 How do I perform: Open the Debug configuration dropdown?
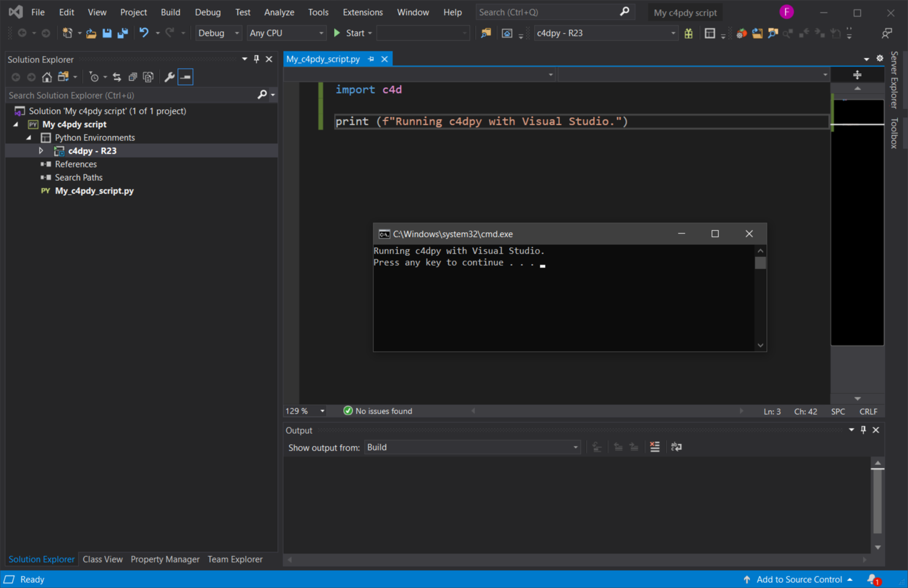click(218, 33)
